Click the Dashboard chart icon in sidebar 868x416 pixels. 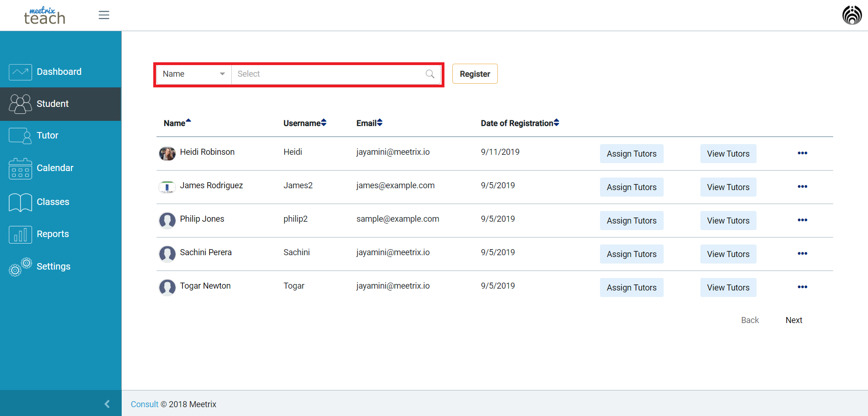tap(20, 72)
